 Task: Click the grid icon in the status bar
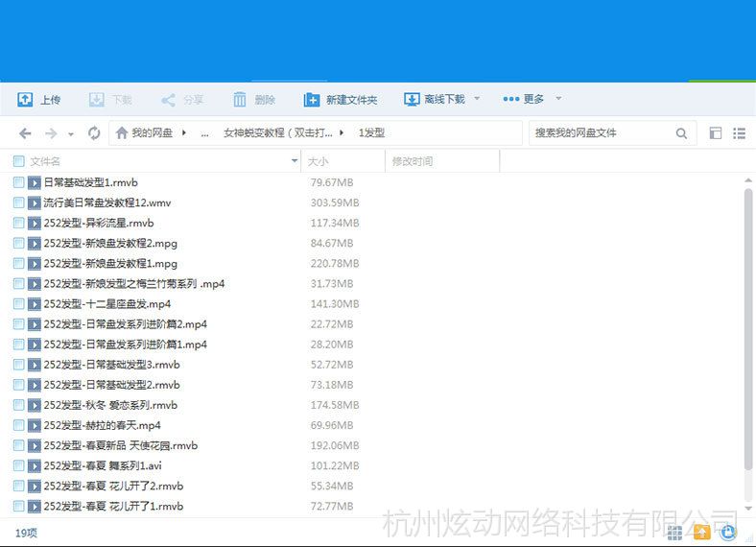pyautogui.click(x=674, y=533)
